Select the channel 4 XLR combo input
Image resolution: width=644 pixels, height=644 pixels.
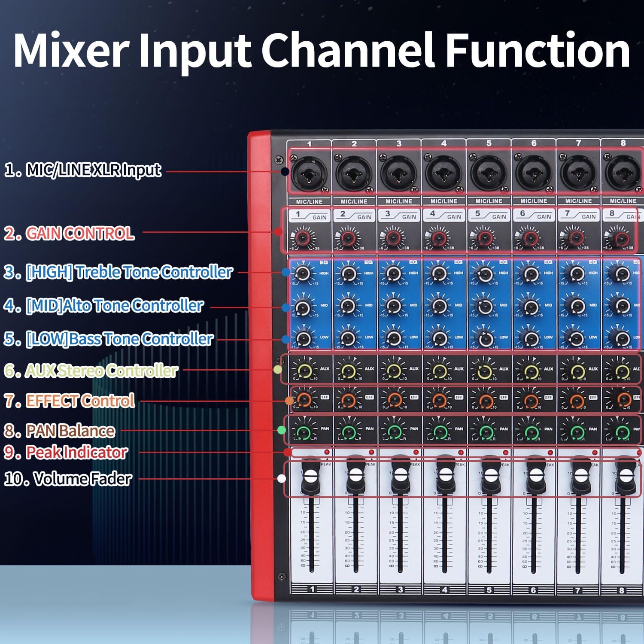pos(444,173)
